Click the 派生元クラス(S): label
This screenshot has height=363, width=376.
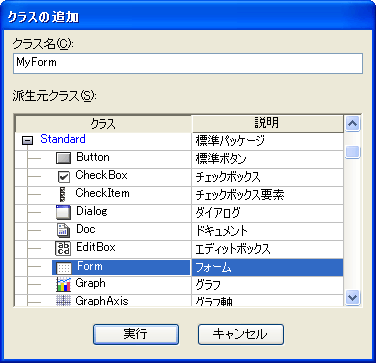pos(54,96)
